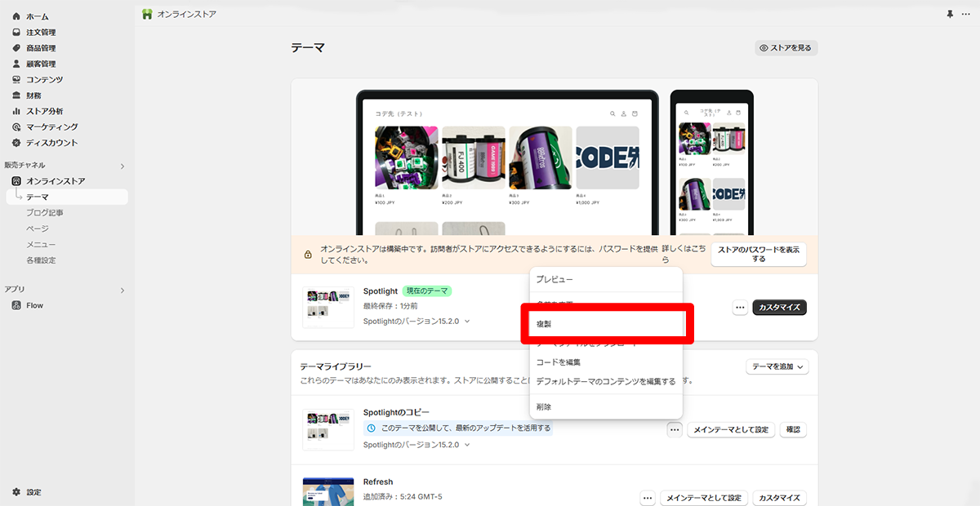Select プレビュー in the context menu
The height and width of the screenshot is (506, 980).
pyautogui.click(x=555, y=280)
